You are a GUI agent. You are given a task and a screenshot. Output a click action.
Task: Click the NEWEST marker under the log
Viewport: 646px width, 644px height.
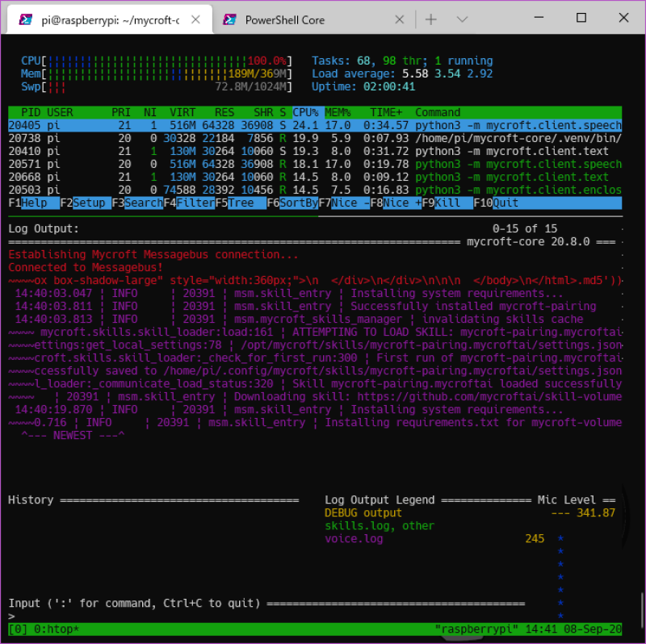(73, 435)
